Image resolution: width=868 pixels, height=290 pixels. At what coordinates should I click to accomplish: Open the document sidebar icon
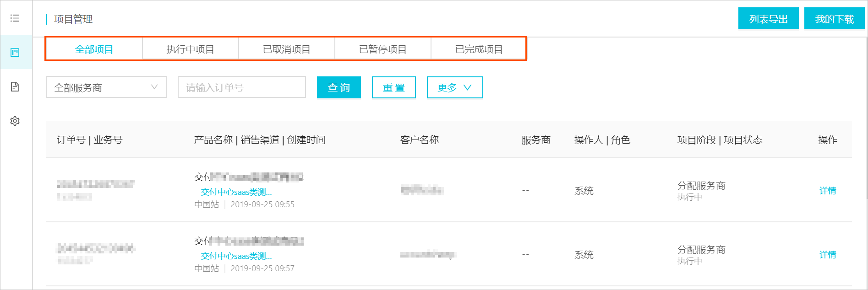[15, 86]
